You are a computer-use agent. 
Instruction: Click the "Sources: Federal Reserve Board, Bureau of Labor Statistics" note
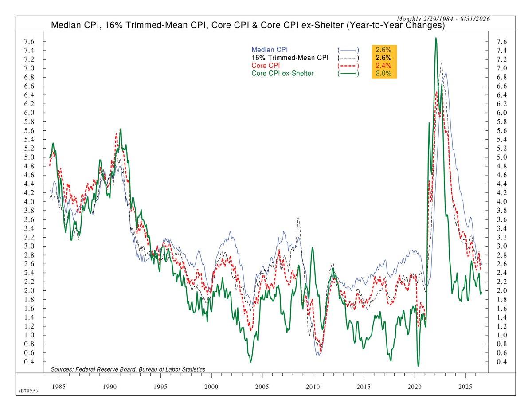[128, 369]
